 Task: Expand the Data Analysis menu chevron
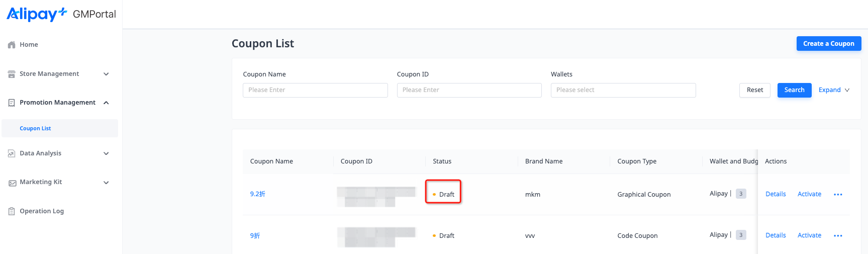106,153
